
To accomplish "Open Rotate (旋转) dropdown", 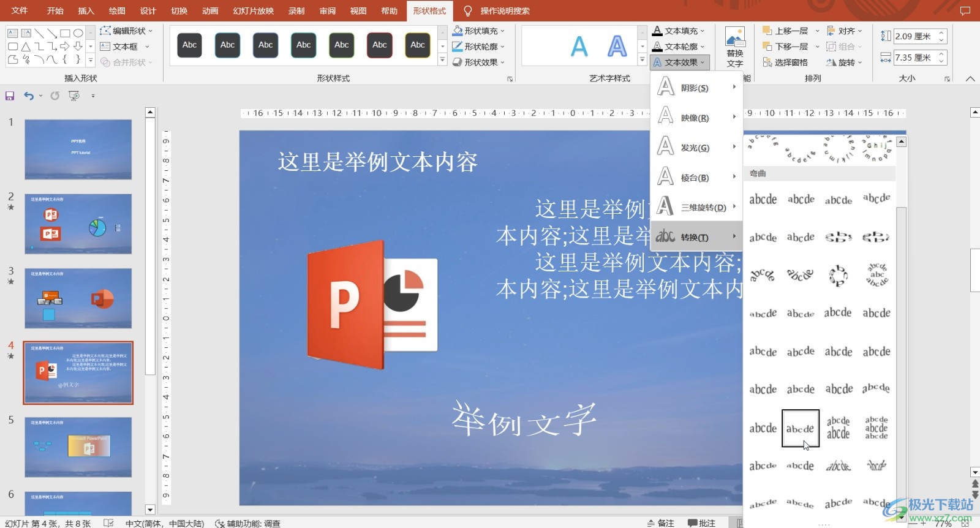I will (x=844, y=62).
